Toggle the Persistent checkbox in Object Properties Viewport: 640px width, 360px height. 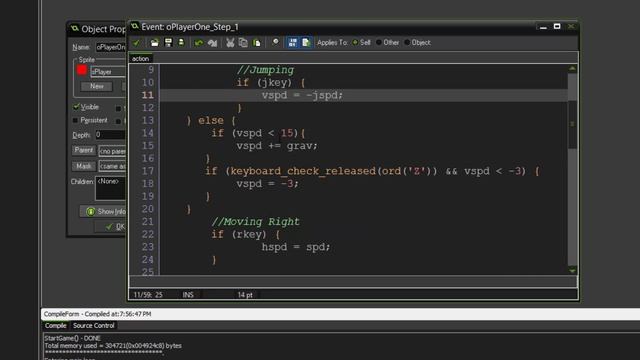pos(75,120)
